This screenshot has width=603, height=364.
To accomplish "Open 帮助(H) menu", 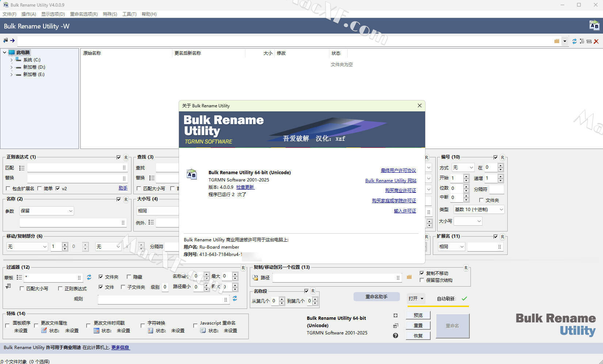I will tap(149, 14).
